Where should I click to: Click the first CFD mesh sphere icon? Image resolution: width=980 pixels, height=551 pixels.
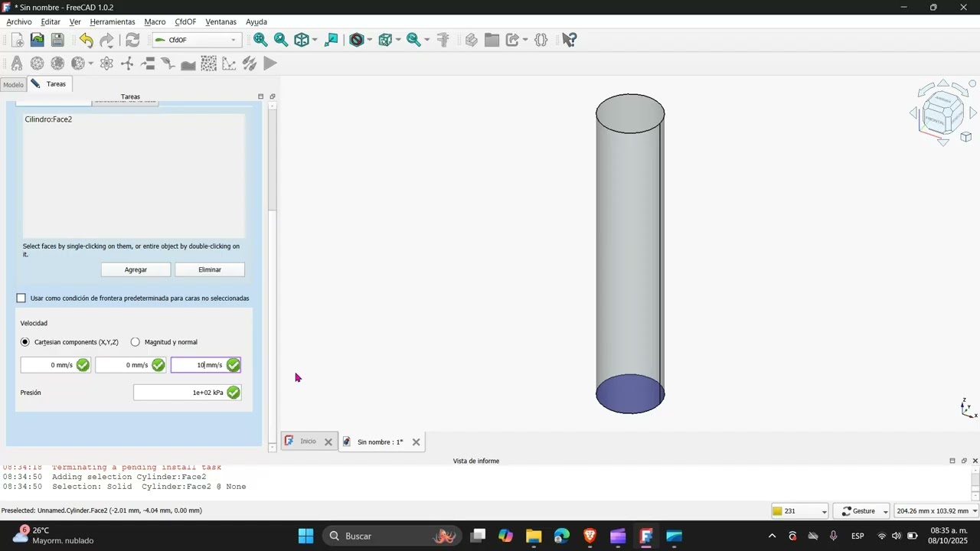pyautogui.click(x=37, y=64)
